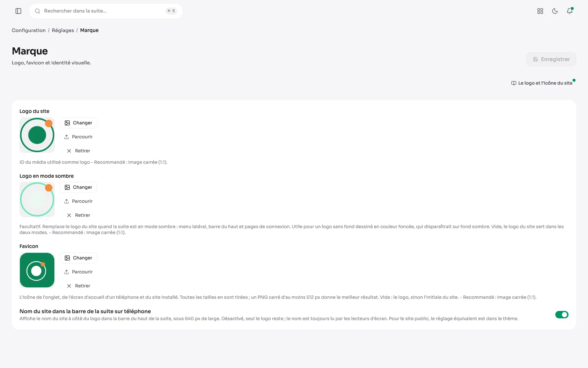The height and width of the screenshot is (368, 588).
Task: Open the apps grid icon
Action: 540,11
